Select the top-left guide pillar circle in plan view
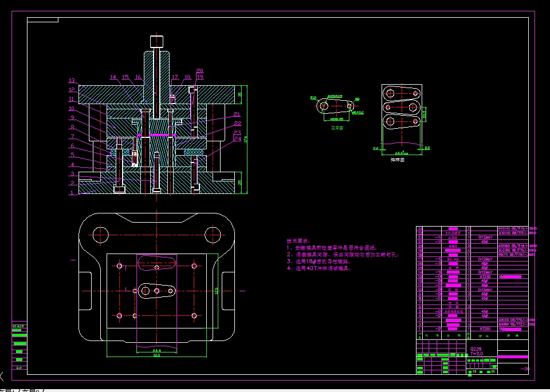Viewport: 550px width, 392px height. (101, 235)
